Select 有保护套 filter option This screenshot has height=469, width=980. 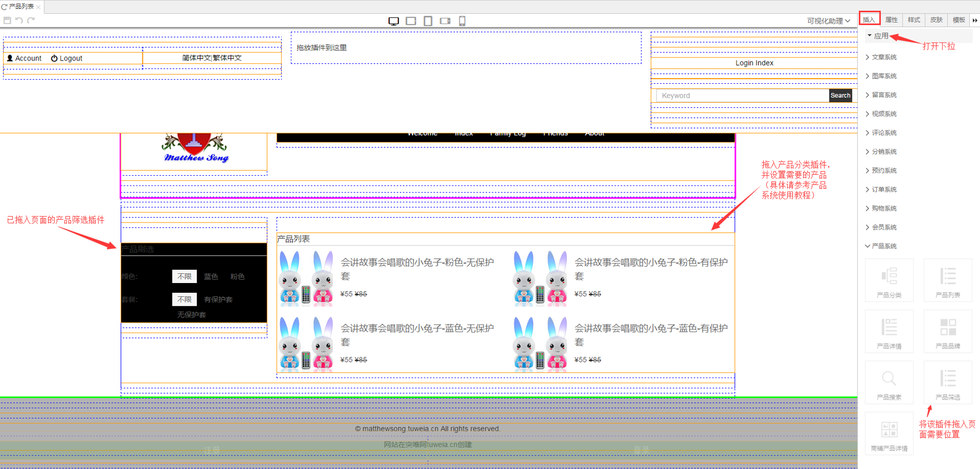click(x=218, y=299)
